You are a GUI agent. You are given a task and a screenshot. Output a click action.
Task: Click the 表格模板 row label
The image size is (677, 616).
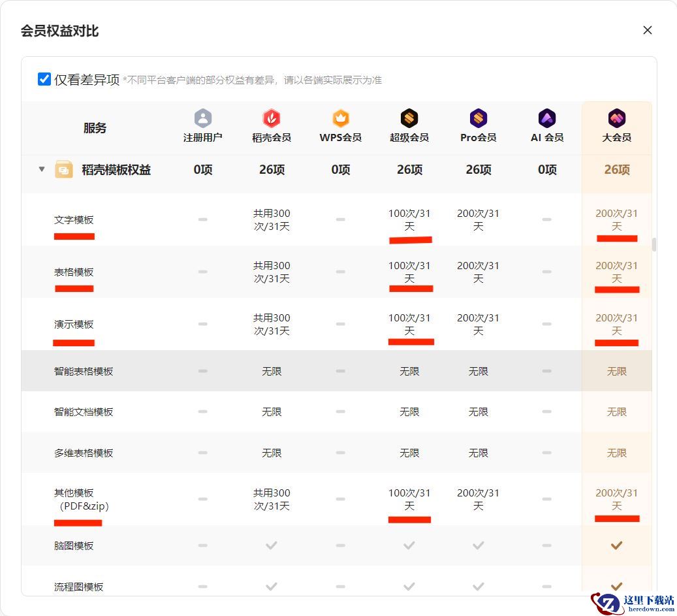(x=74, y=272)
